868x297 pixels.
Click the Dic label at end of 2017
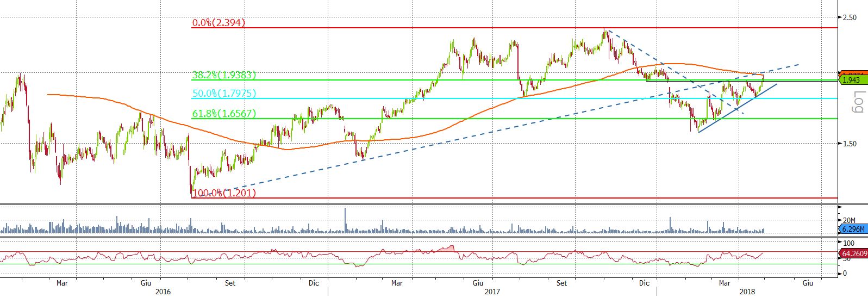(644, 283)
